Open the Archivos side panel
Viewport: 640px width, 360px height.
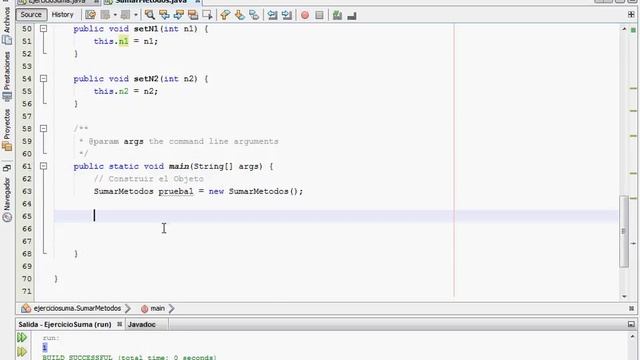pyautogui.click(x=7, y=25)
